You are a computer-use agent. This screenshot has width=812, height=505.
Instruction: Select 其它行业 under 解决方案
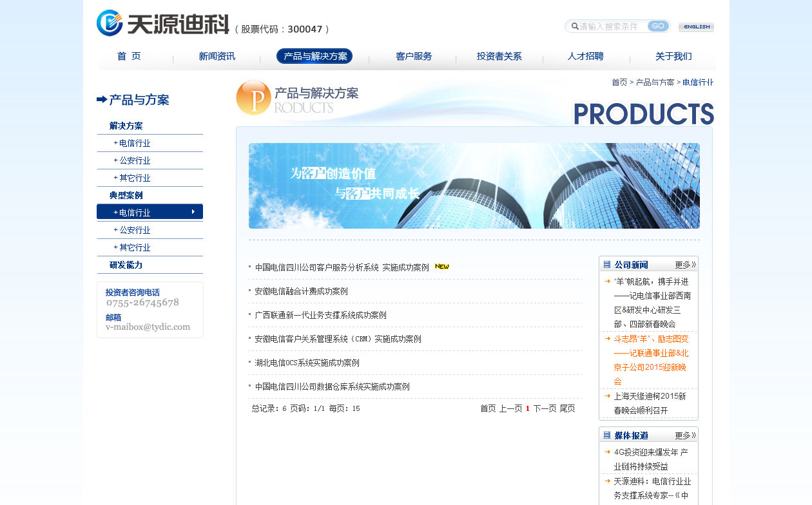(x=135, y=178)
